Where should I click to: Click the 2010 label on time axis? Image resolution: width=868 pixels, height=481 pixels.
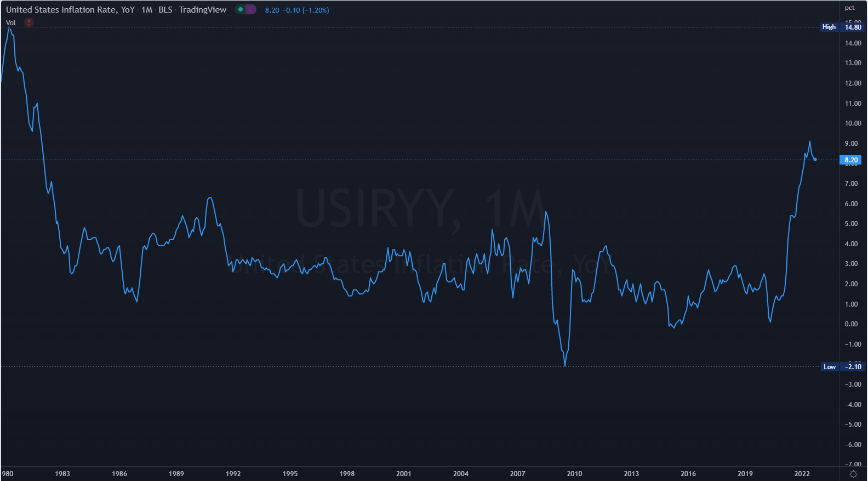(x=575, y=474)
